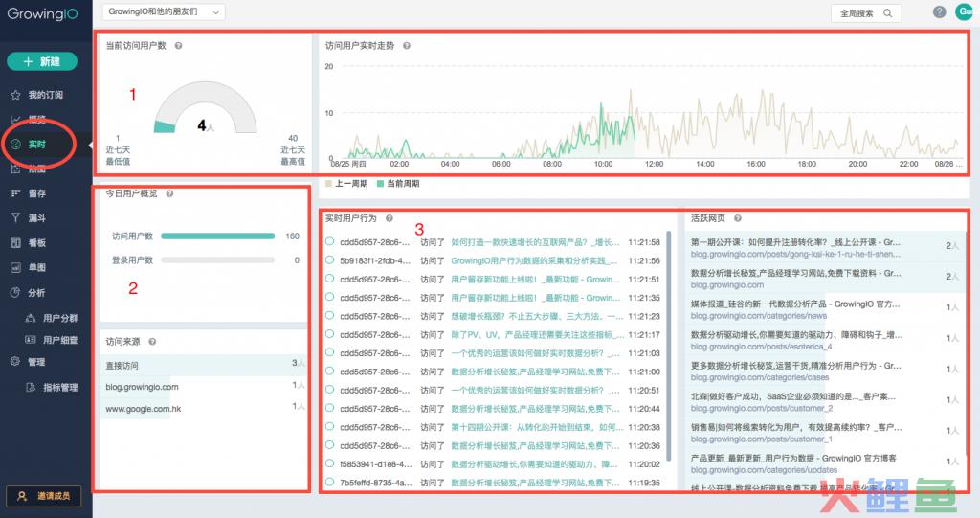
Task: Select circle for the 11:21:17 visit row
Action: tap(329, 334)
